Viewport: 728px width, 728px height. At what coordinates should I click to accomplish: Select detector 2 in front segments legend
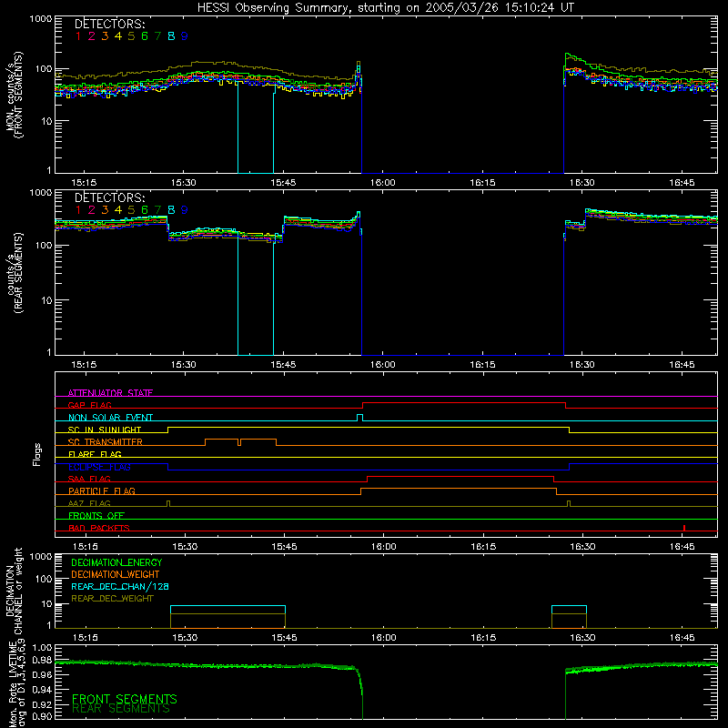tap(92, 36)
